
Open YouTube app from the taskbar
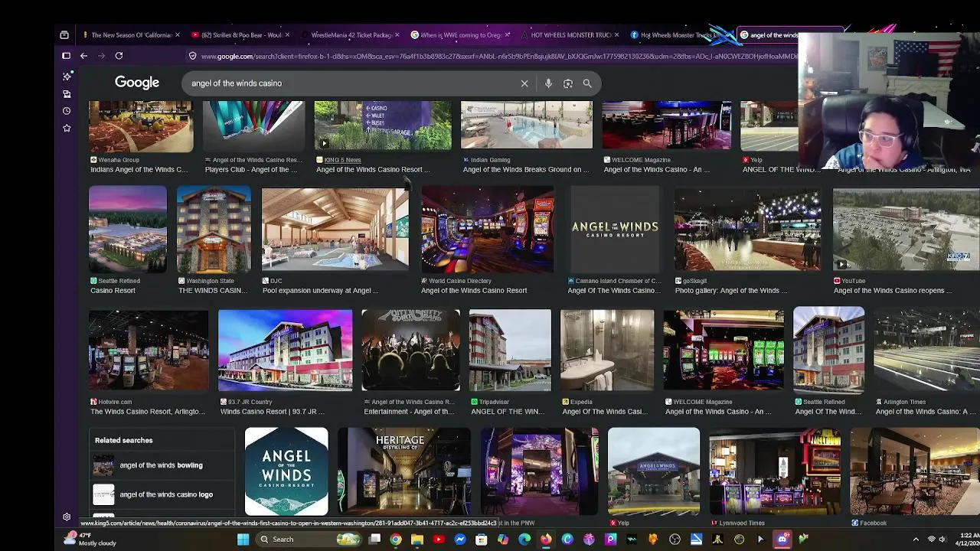[x=439, y=540]
